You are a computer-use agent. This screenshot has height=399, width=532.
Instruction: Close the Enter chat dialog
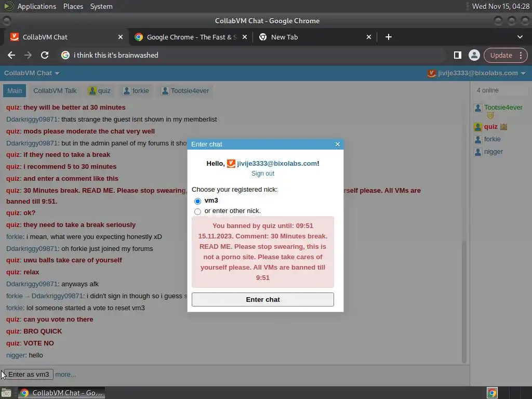338,144
